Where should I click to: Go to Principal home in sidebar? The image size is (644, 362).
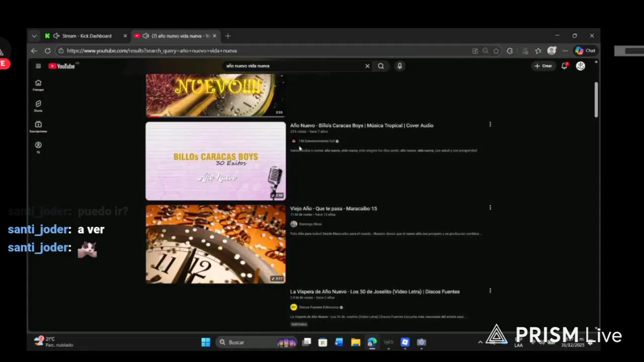click(x=38, y=85)
